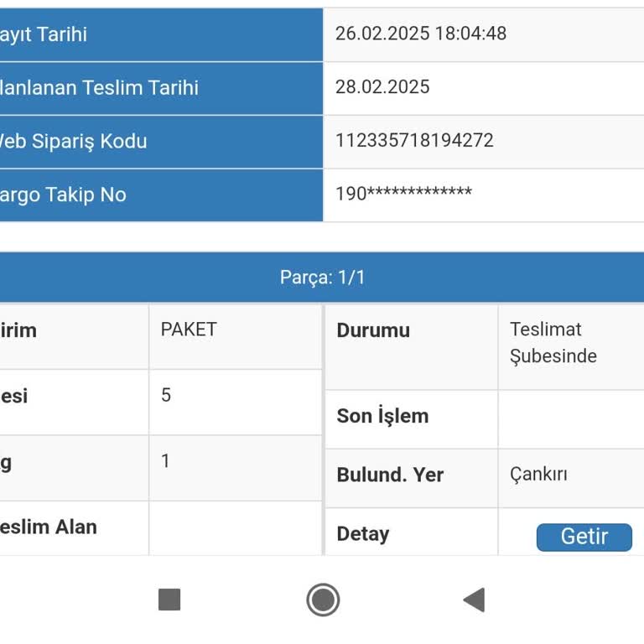This screenshot has height=644, width=644.
Task: Click the Kayıt Tarihi label
Action: tap(43, 34)
